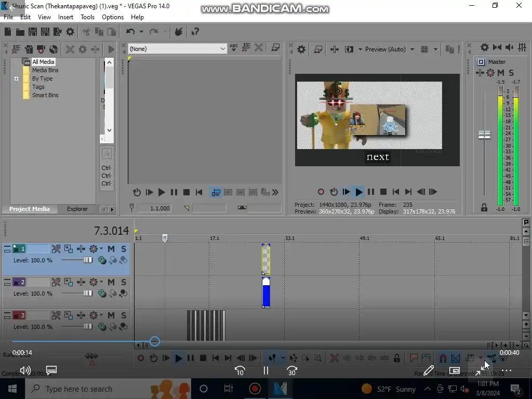This screenshot has width=532, height=399.
Task: Click the Delete red X timeline icon
Action: pyautogui.click(x=334, y=358)
